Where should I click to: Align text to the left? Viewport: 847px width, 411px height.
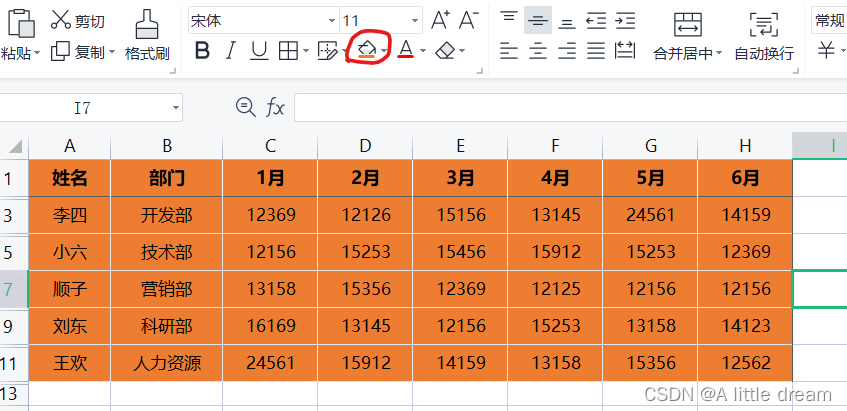coord(508,51)
